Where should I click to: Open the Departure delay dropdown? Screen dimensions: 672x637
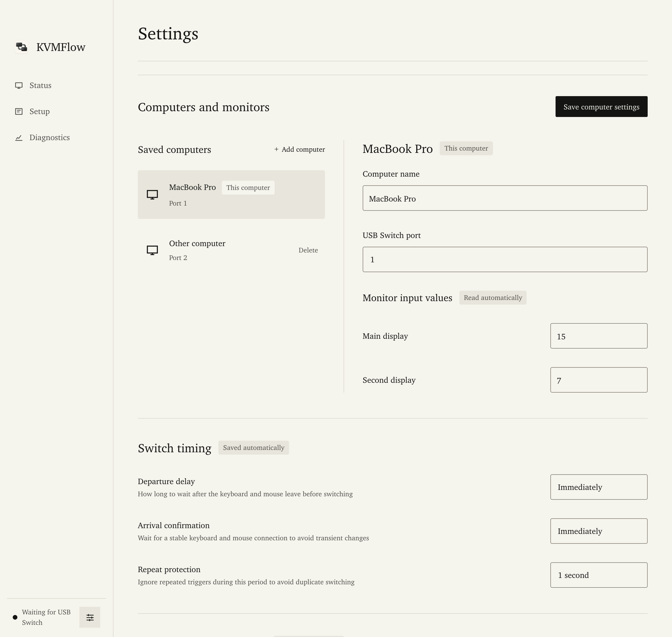[599, 487]
